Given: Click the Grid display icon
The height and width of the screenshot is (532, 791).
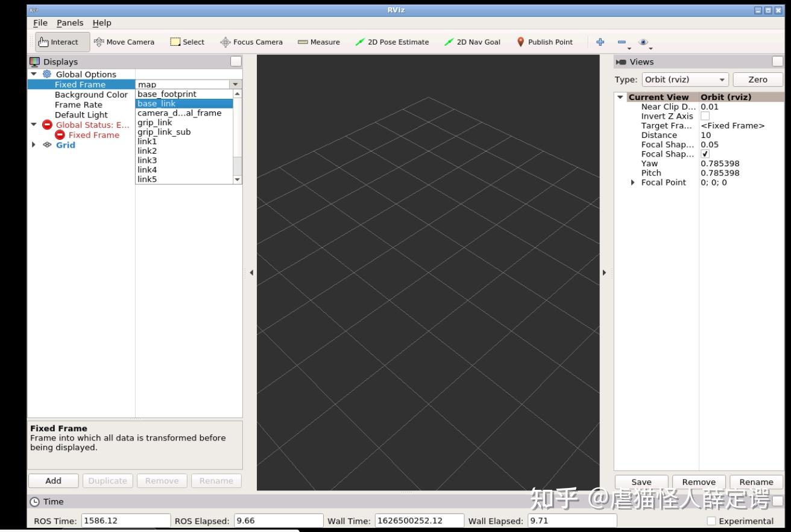Looking at the screenshot, I should [x=47, y=145].
